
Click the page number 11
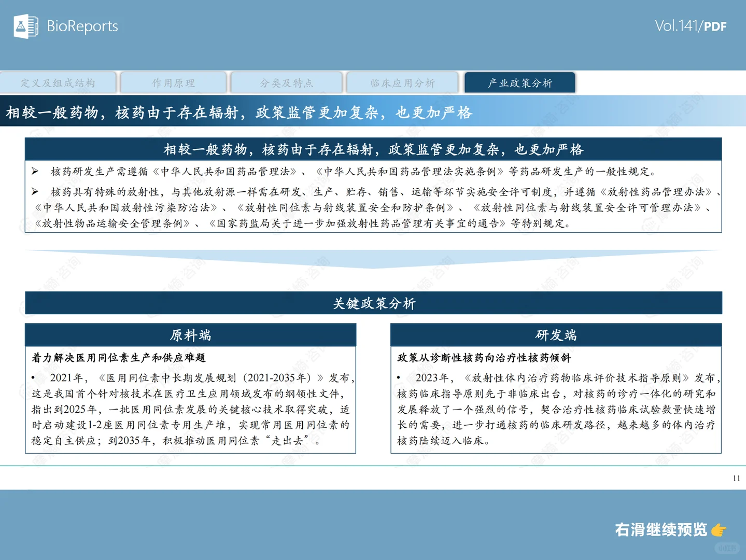pyautogui.click(x=736, y=479)
